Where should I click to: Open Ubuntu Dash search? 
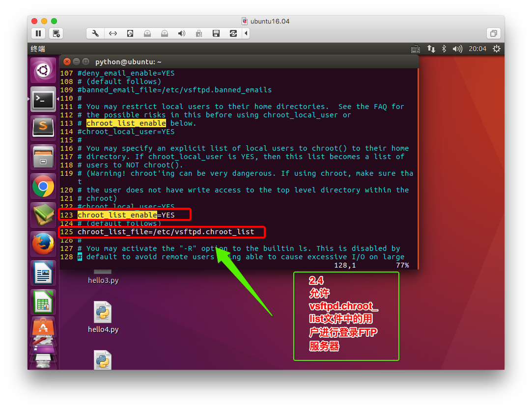43,71
